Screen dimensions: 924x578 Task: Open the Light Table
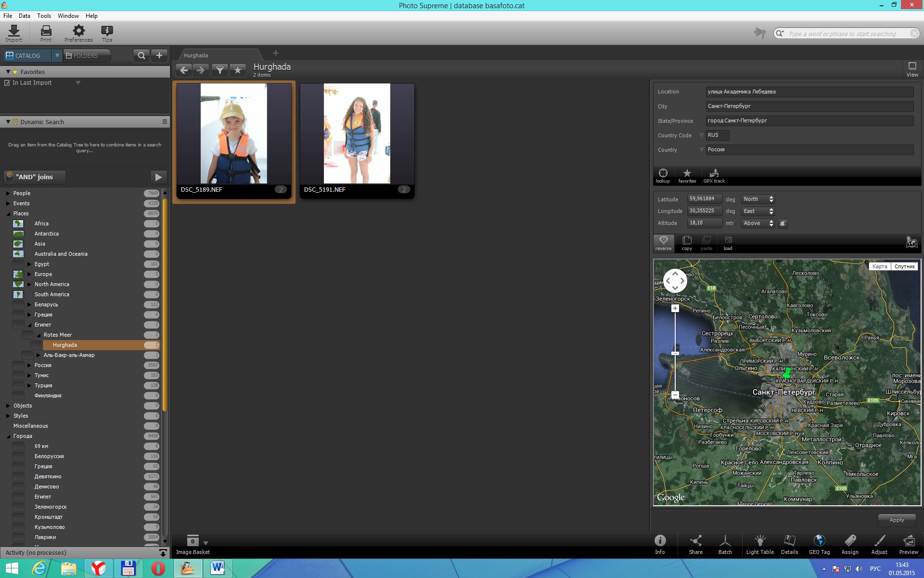click(760, 545)
